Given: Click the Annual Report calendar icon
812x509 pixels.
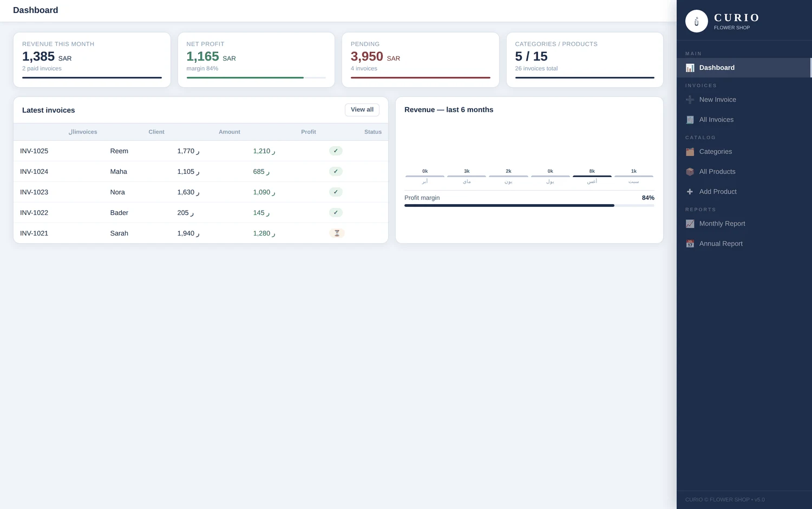Looking at the screenshot, I should click(690, 244).
